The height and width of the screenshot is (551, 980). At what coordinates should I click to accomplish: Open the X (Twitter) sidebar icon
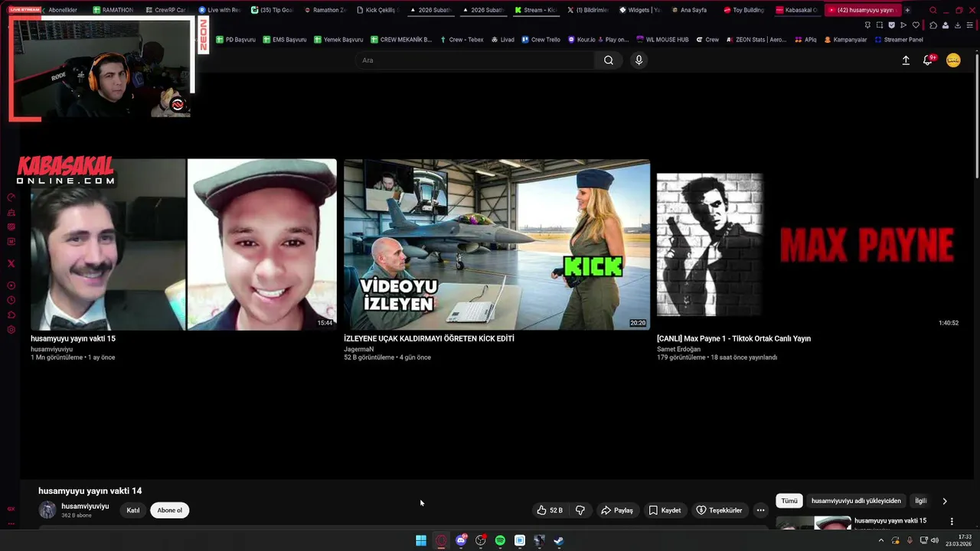[x=11, y=263]
